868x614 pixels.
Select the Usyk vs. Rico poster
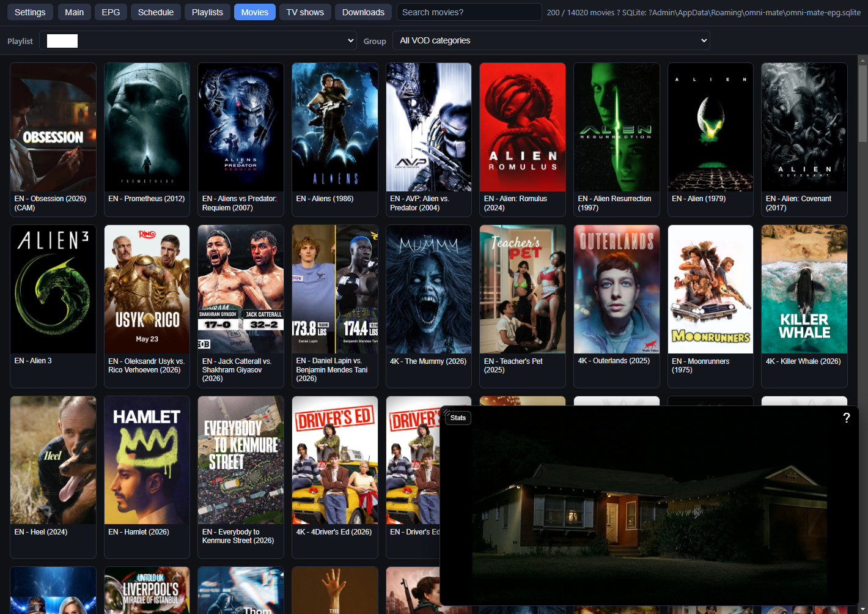click(x=147, y=289)
